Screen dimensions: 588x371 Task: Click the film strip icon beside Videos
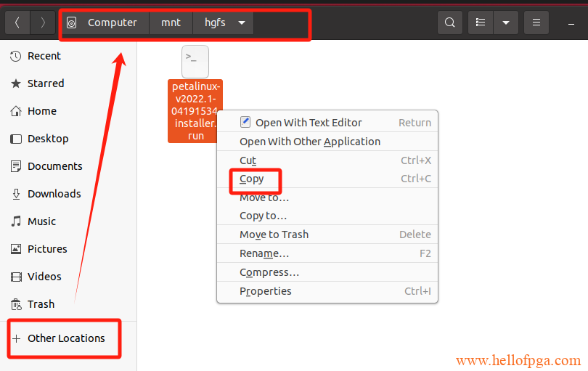tap(16, 277)
